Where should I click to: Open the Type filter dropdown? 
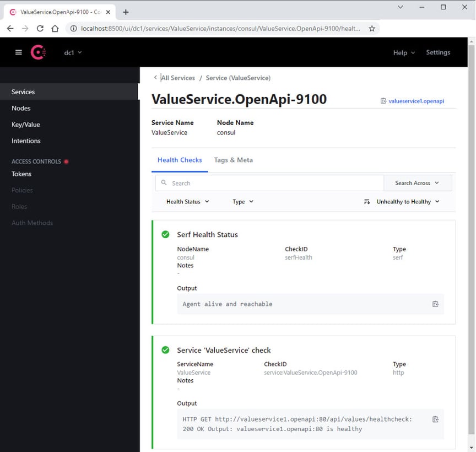[242, 202]
